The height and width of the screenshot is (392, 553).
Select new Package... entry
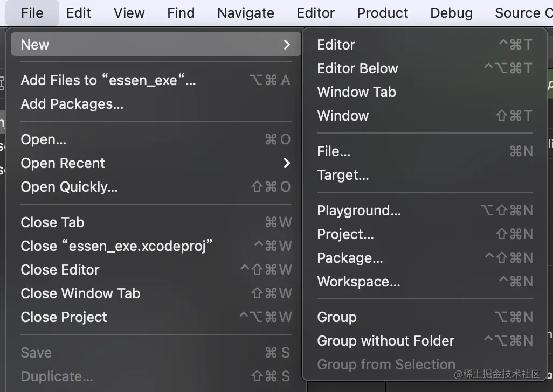coord(350,258)
